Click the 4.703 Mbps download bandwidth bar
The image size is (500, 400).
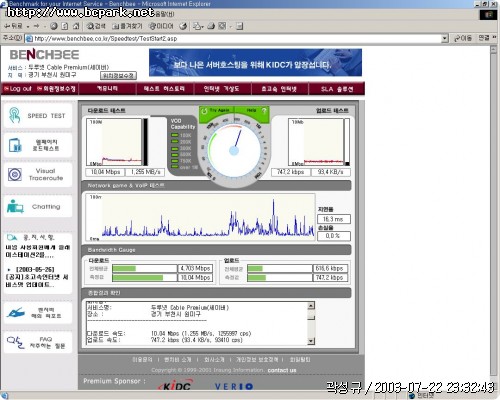(145, 268)
